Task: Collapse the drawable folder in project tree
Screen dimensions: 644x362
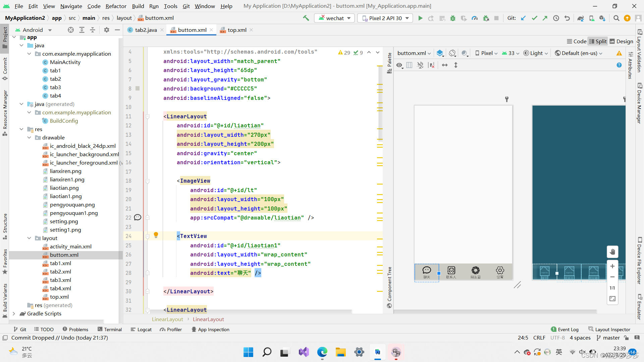Action: click(30, 137)
